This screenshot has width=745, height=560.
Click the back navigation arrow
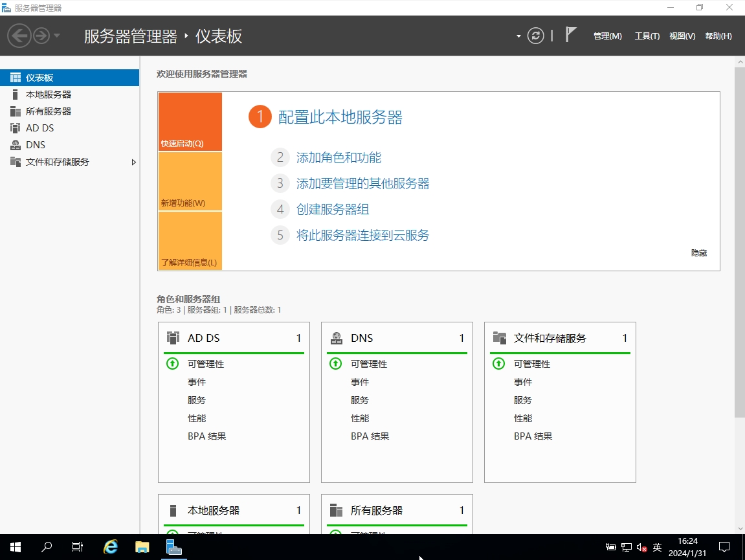[19, 36]
